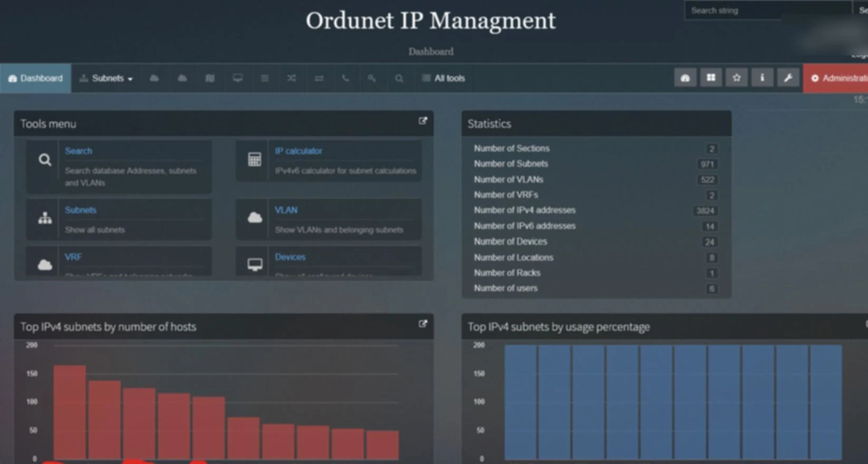Click the 'Show VLANs and belonging subnets' description
The height and width of the screenshot is (464, 868).
pyautogui.click(x=339, y=230)
